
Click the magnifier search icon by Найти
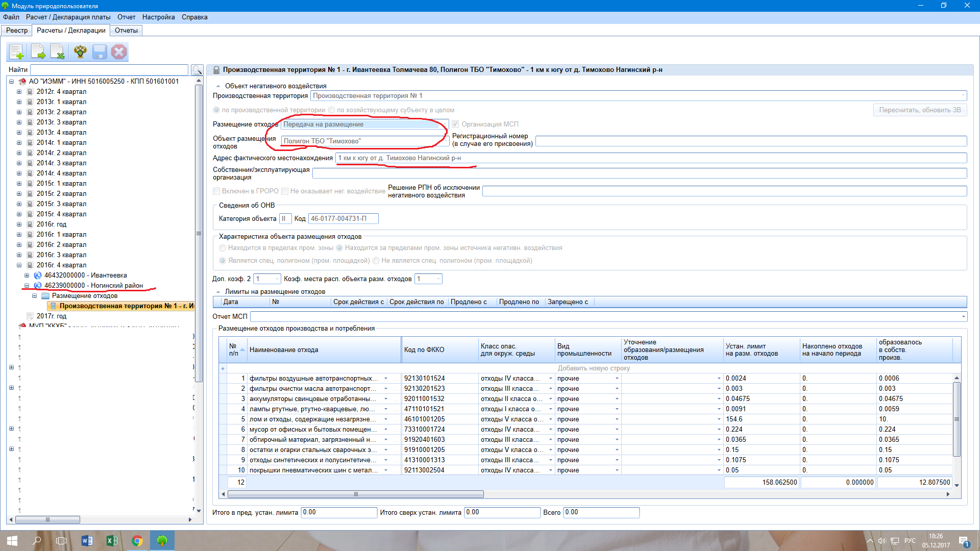197,70
